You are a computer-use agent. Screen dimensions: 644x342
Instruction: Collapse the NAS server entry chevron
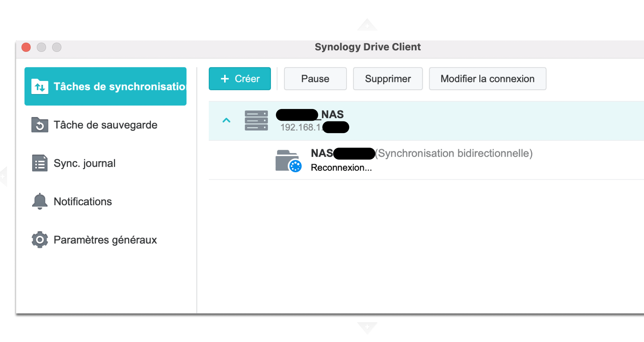pyautogui.click(x=226, y=120)
